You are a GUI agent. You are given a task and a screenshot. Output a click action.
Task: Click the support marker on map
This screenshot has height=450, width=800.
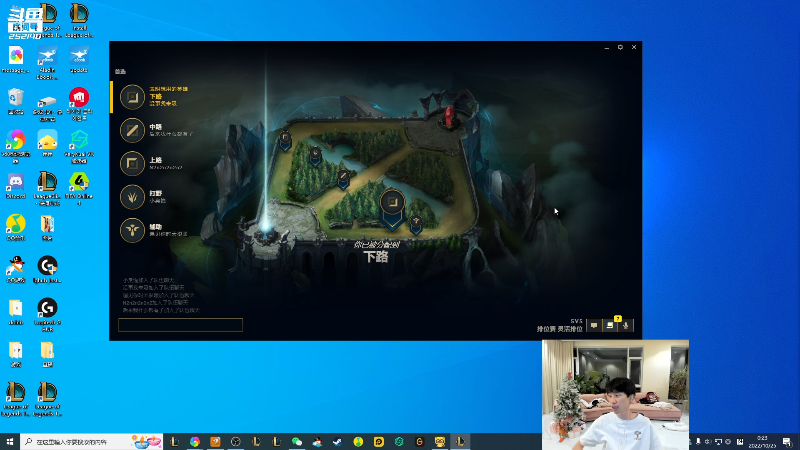tap(416, 224)
